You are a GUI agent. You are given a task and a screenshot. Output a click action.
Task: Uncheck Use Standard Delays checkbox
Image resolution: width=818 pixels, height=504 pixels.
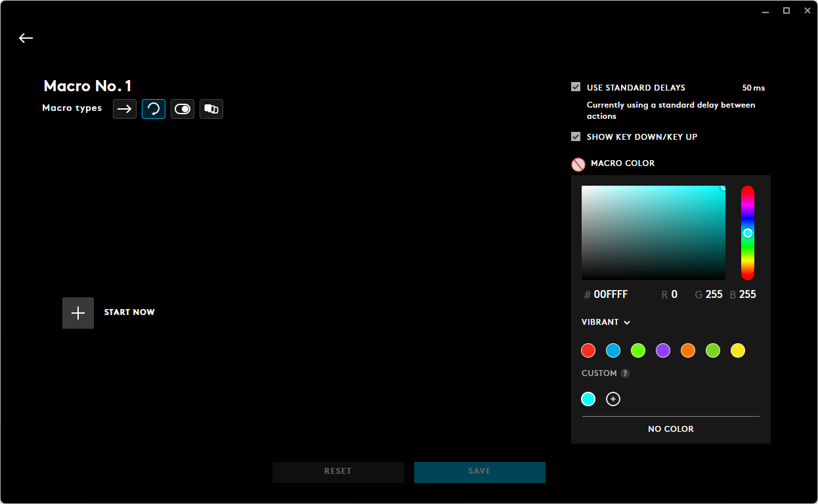576,87
